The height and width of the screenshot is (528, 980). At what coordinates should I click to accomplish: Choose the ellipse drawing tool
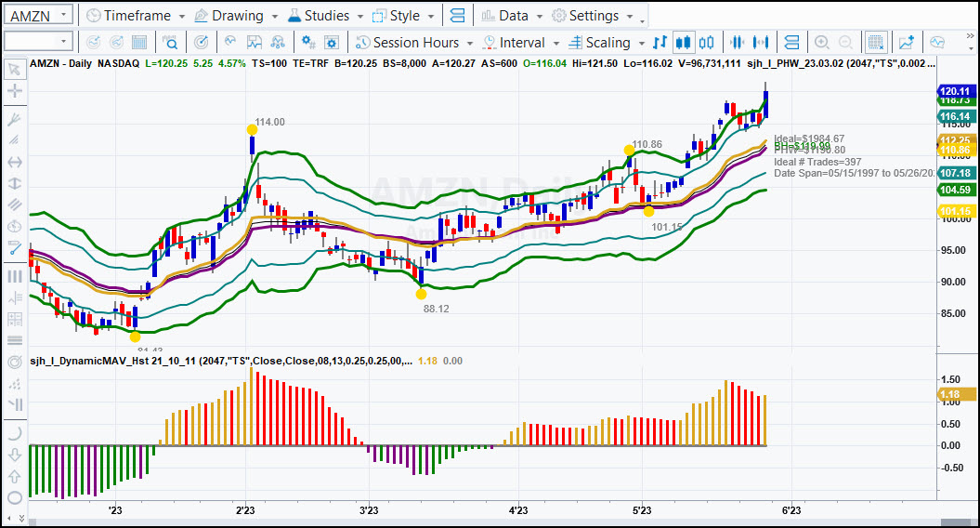pyautogui.click(x=14, y=498)
